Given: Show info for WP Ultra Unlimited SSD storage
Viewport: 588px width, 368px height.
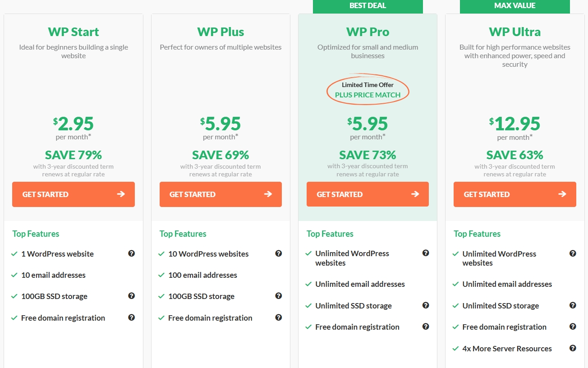Looking at the screenshot, I should pyautogui.click(x=573, y=305).
